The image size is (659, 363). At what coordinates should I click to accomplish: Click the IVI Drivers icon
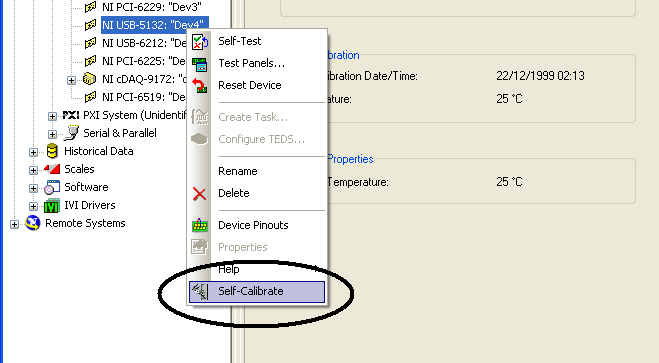point(52,206)
